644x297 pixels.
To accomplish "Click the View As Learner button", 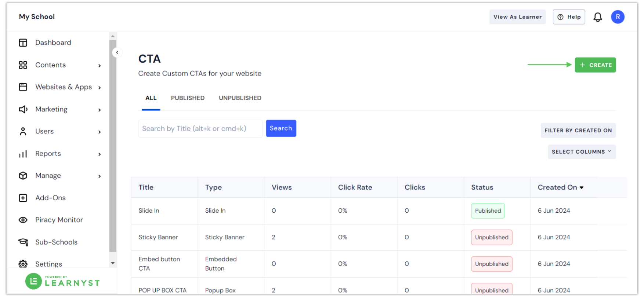I will pyautogui.click(x=517, y=17).
